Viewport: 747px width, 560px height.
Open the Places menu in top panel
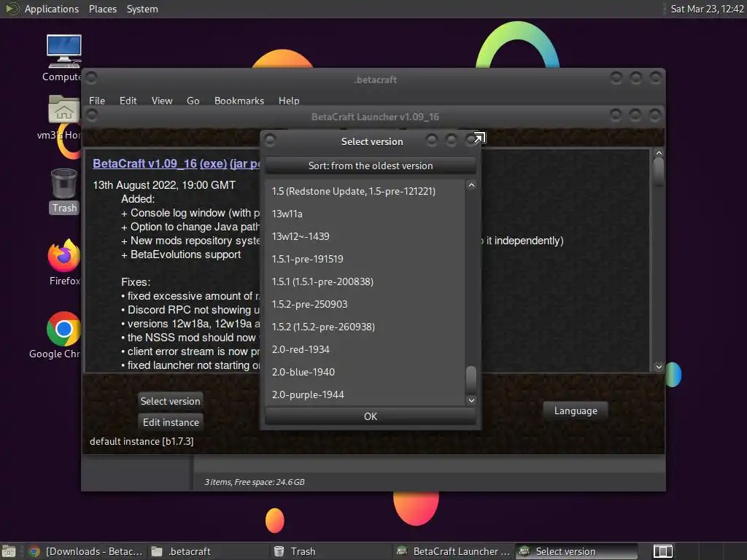click(102, 9)
